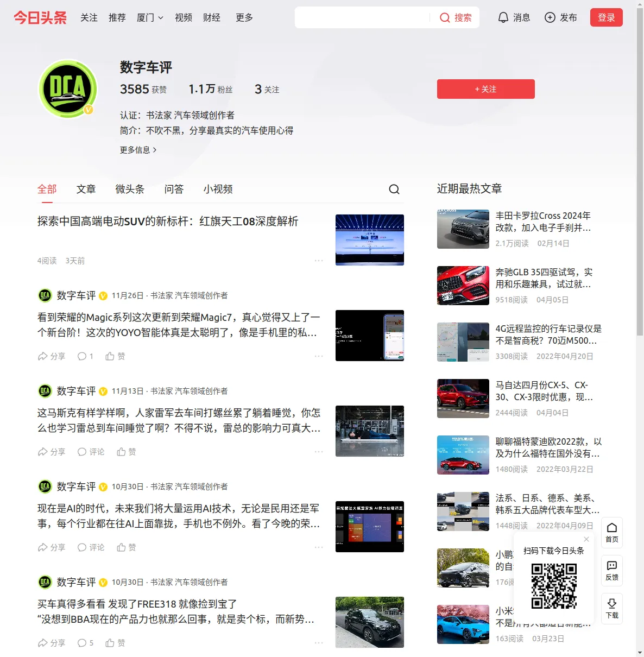This screenshot has height=657, width=644.
Task: Share the FREE318 post
Action: click(52, 643)
